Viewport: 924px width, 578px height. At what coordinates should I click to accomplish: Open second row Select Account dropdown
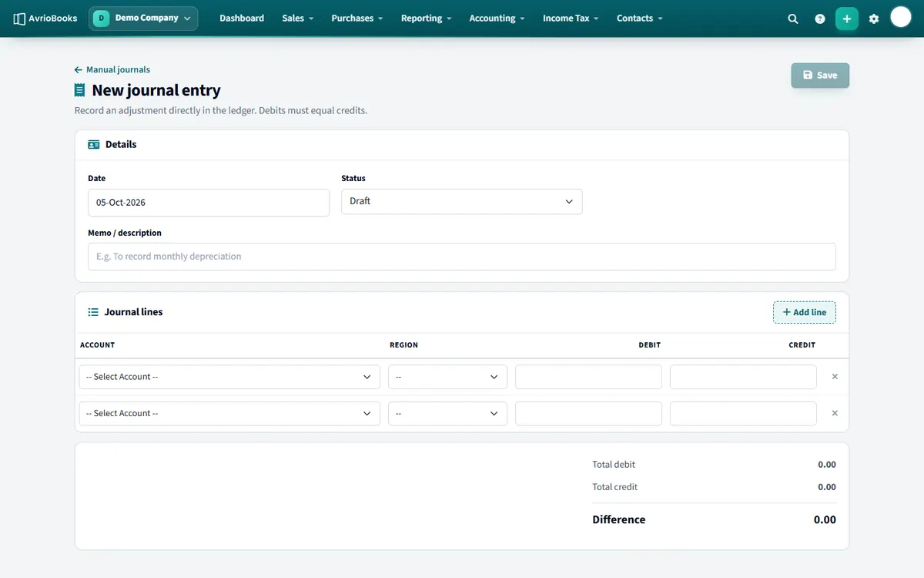pos(229,413)
